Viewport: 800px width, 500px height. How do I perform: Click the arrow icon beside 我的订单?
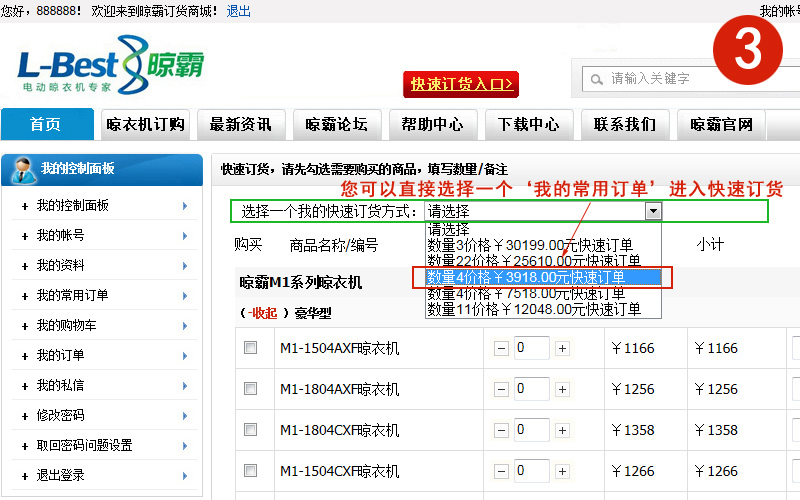(x=185, y=356)
